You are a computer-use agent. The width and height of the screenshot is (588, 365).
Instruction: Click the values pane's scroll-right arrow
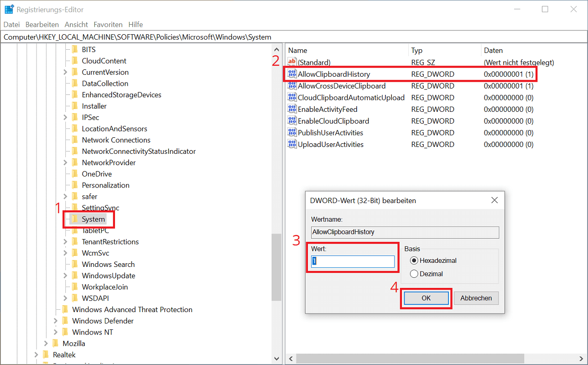click(x=581, y=359)
